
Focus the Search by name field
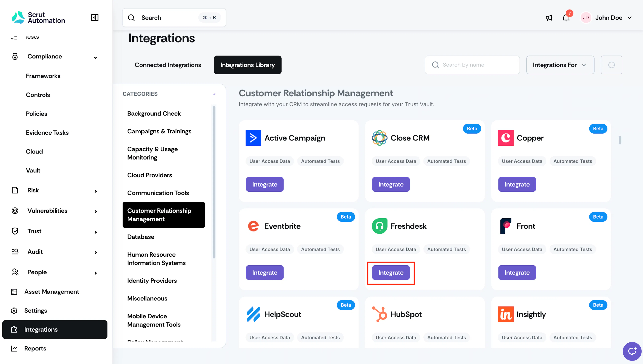pos(472,65)
